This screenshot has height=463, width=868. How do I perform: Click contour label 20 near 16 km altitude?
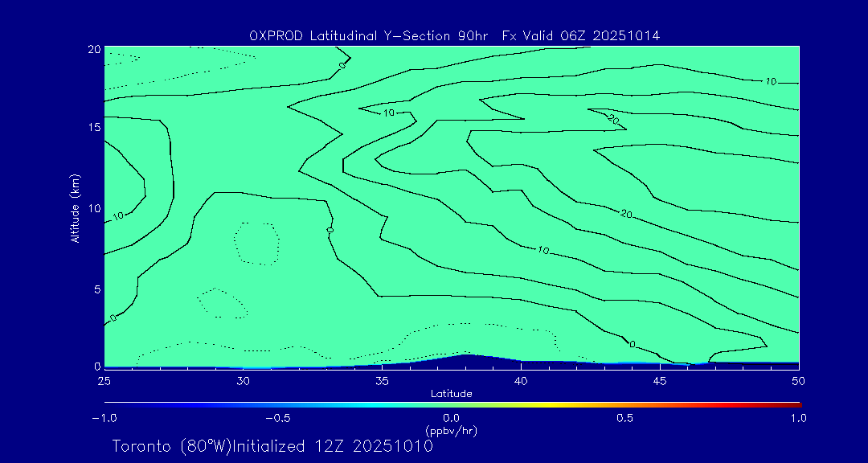click(x=612, y=119)
